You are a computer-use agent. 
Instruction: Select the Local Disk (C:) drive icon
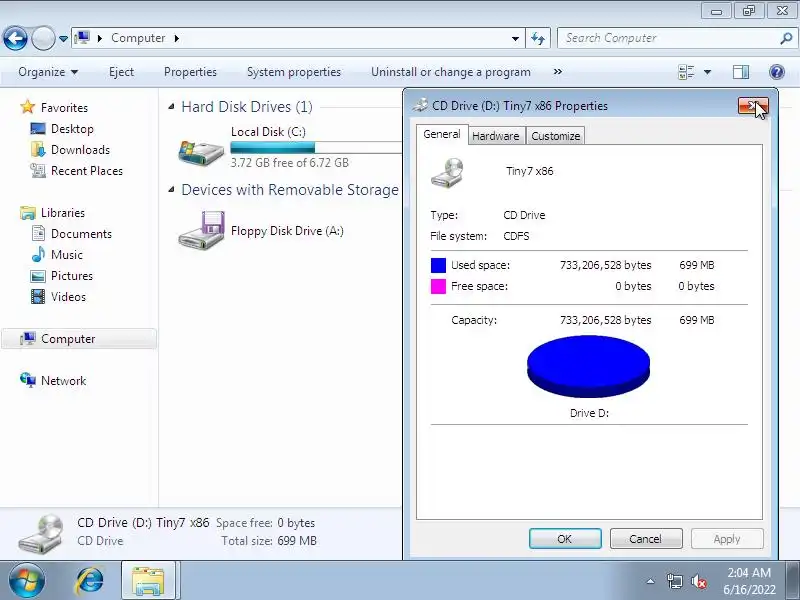click(201, 152)
